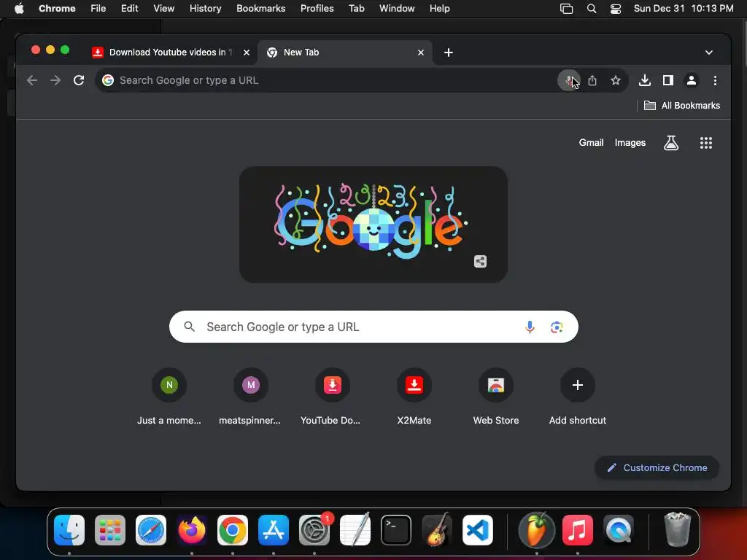Open the Chrome menu in menu bar
This screenshot has width=747, height=560.
tap(57, 9)
